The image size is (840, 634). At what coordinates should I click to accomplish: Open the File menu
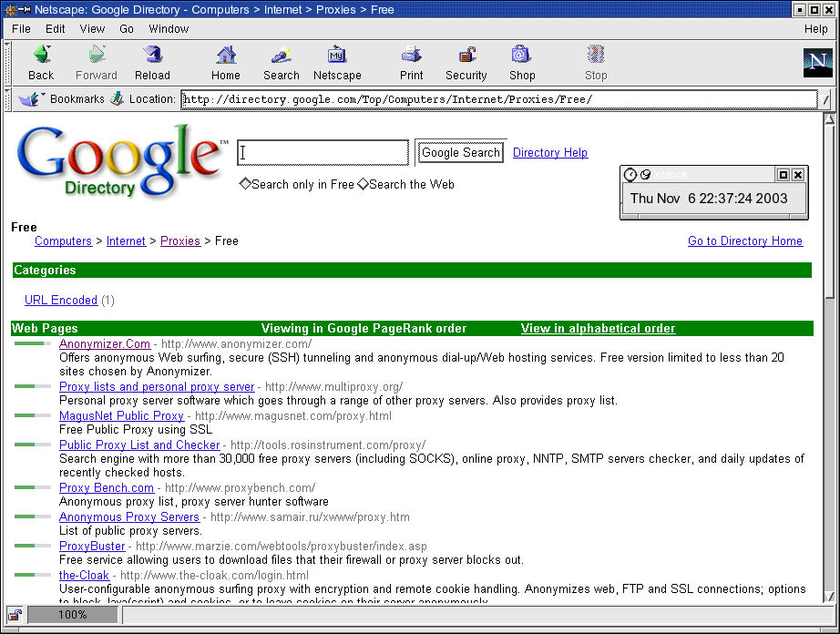click(x=22, y=29)
